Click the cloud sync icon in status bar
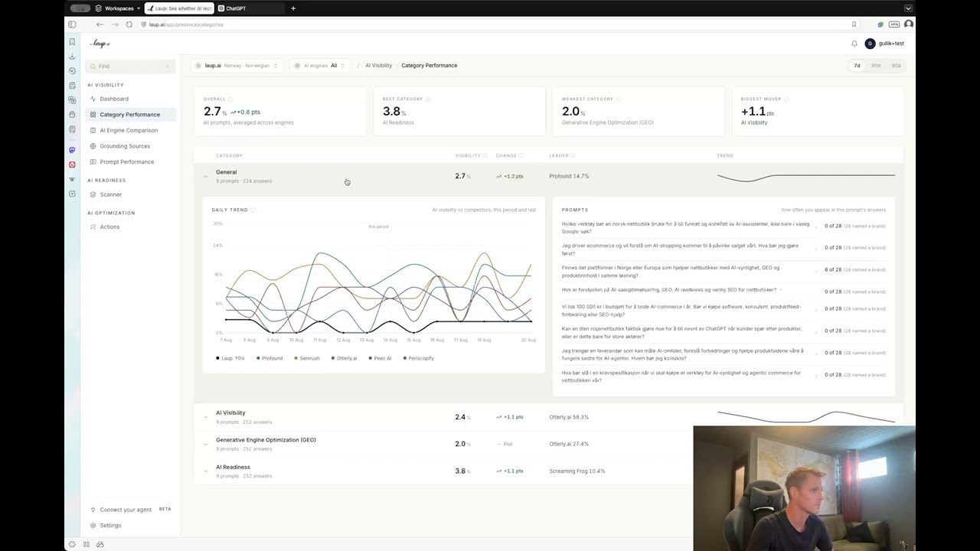 tap(100, 544)
